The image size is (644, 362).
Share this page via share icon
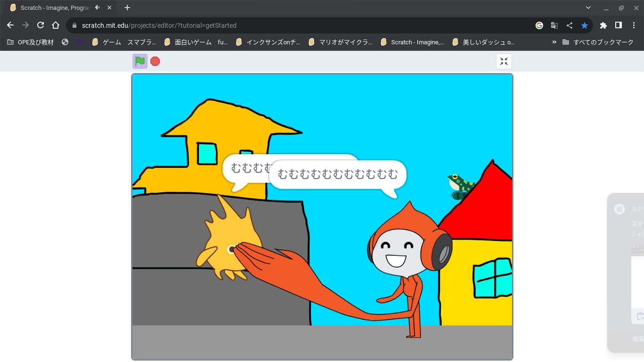pos(570,25)
